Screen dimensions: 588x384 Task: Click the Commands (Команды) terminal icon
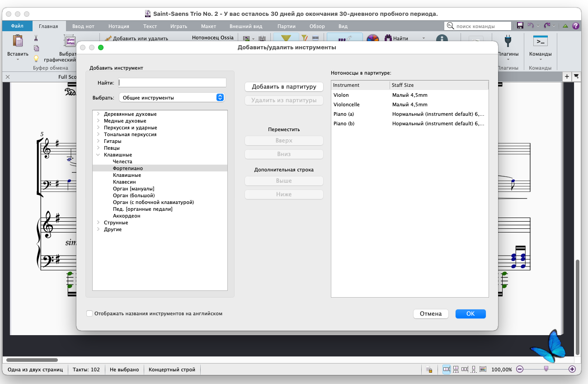pyautogui.click(x=540, y=42)
